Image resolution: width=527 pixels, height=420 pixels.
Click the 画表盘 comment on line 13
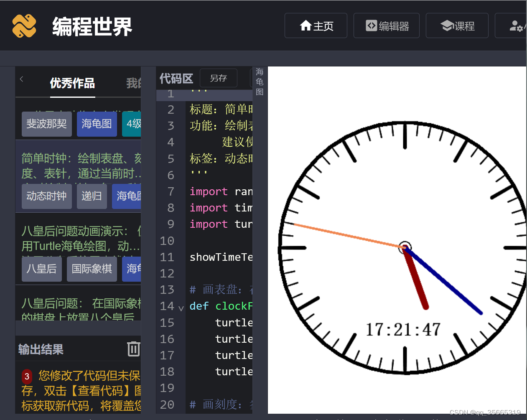221,290
